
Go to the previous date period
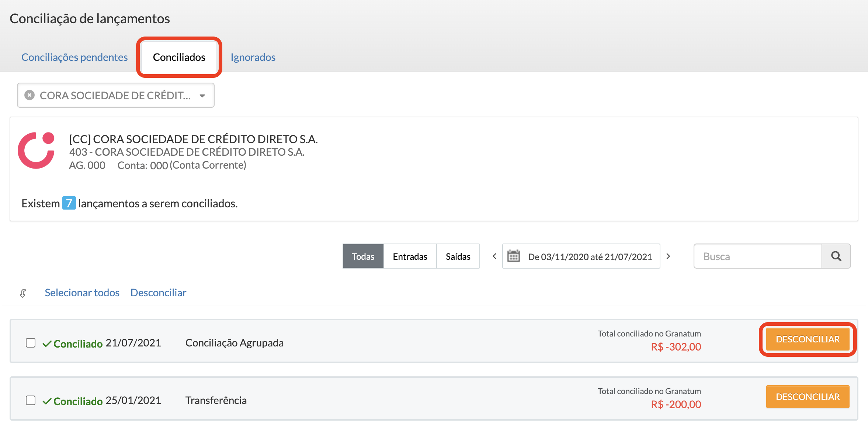[494, 256]
